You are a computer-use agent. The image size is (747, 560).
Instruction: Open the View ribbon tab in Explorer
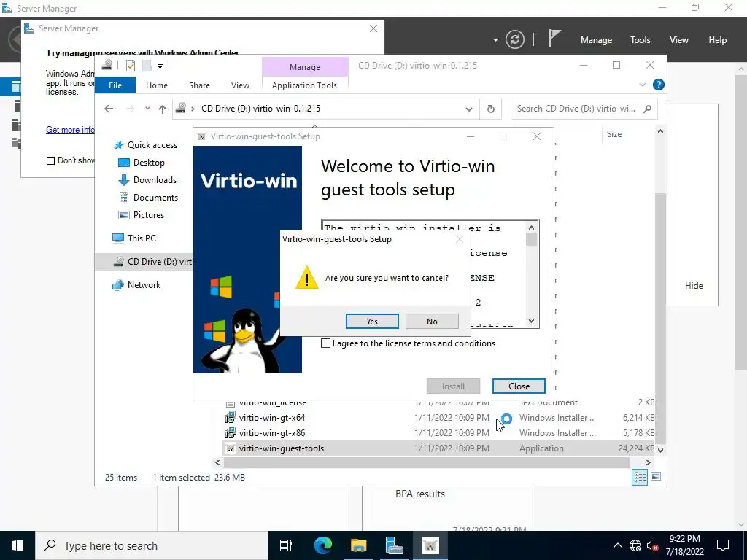(x=240, y=85)
